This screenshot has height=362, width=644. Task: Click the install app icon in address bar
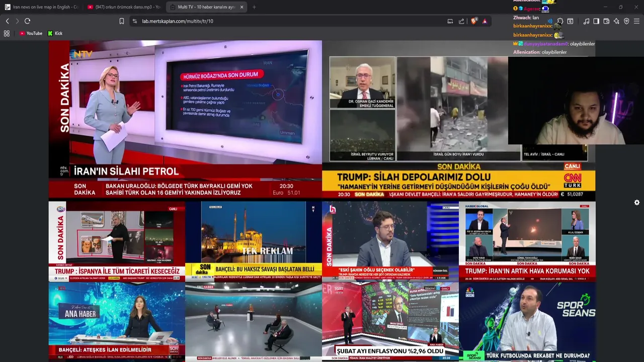[x=450, y=21]
